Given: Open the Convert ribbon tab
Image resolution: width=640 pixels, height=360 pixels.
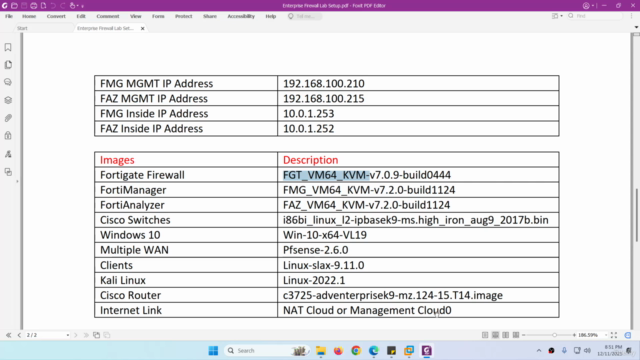Looking at the screenshot, I should pyautogui.click(x=56, y=16).
